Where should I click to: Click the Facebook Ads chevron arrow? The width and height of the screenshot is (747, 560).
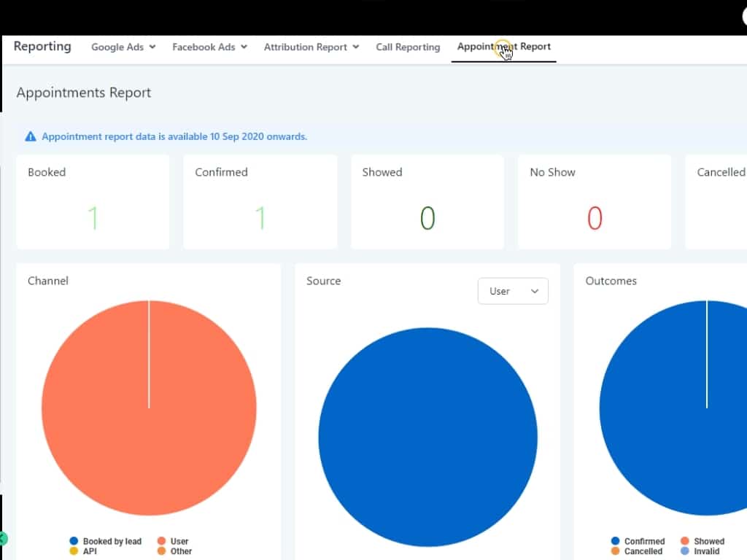click(244, 47)
